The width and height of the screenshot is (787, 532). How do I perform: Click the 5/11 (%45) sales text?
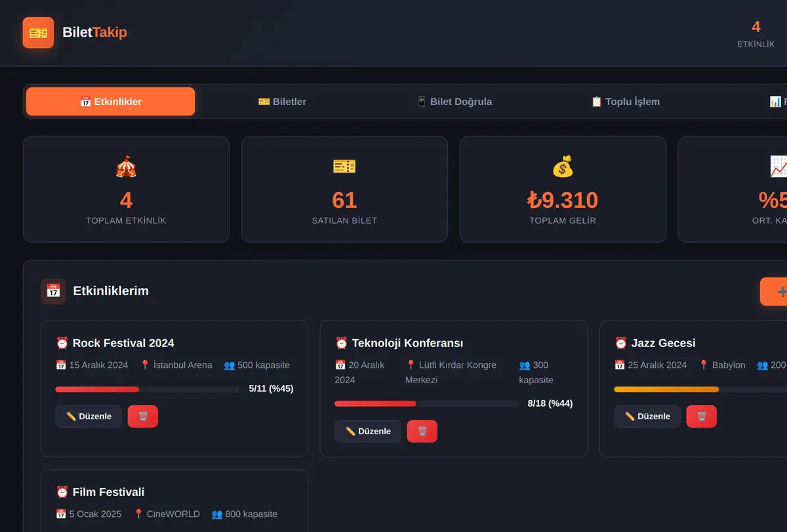(272, 388)
